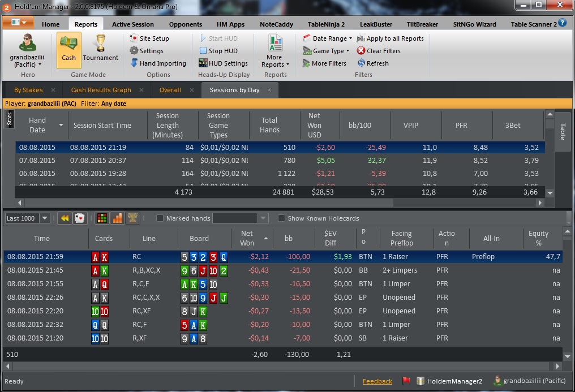Open Hand Importing
The width and height of the screenshot is (575, 392).
click(x=158, y=63)
